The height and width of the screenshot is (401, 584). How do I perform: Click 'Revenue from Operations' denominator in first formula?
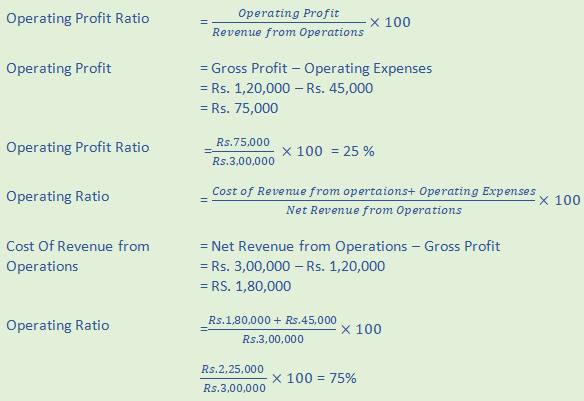pyautogui.click(x=288, y=32)
